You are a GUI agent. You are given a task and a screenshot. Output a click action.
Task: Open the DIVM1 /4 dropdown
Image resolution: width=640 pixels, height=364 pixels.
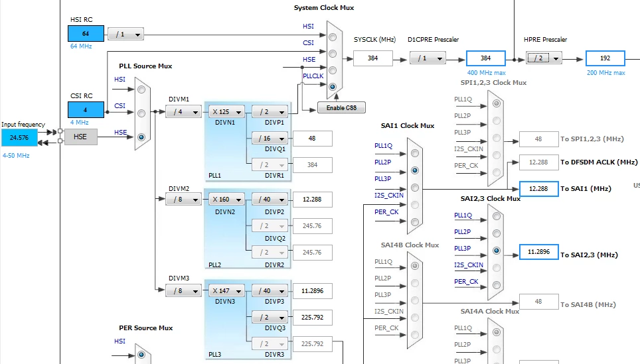tap(183, 111)
